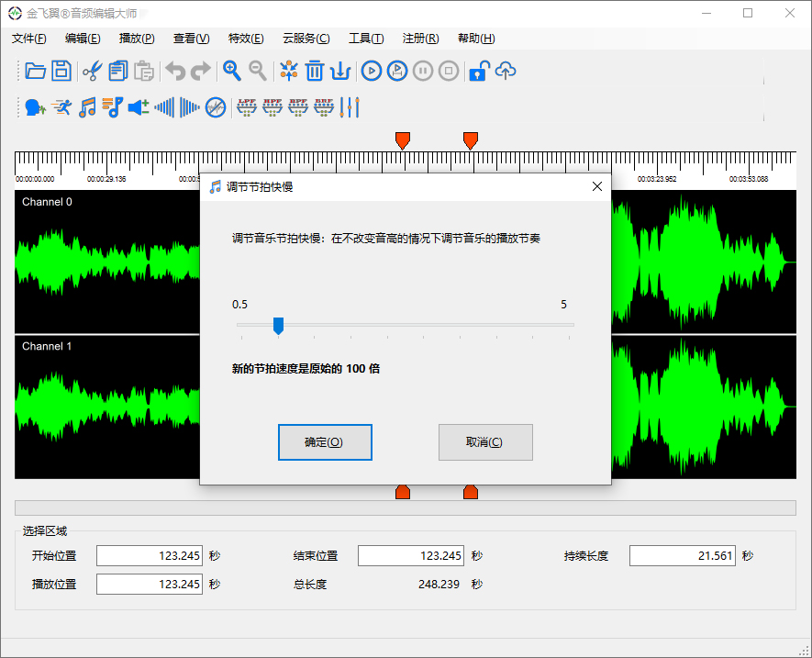Screen dimensions: 812x658
Task: Click the 取消(C) cancel button
Action: [485, 442]
